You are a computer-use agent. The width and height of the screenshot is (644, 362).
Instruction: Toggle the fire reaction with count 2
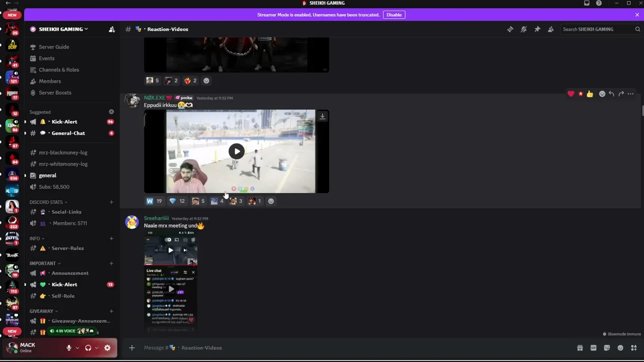coord(190,80)
